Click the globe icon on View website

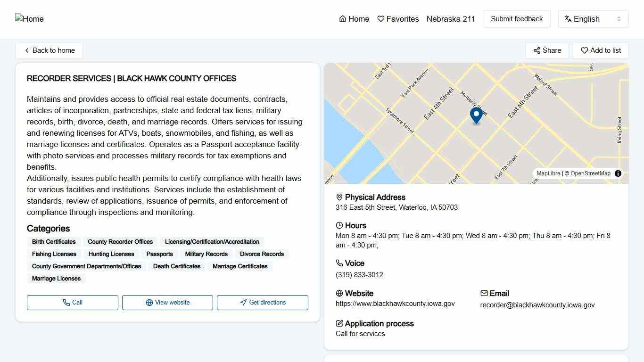(x=149, y=302)
